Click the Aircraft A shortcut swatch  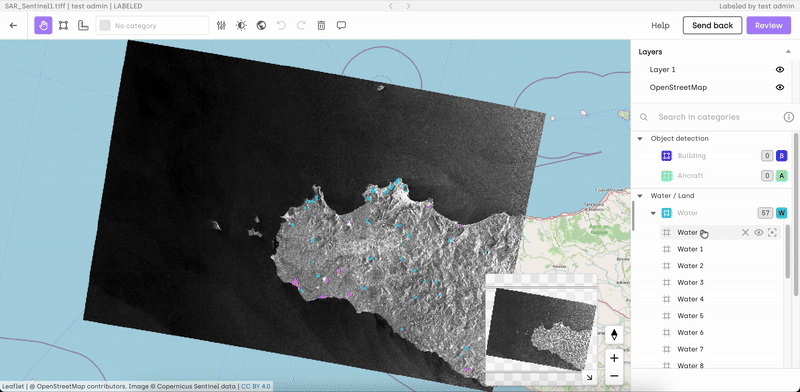tap(782, 176)
